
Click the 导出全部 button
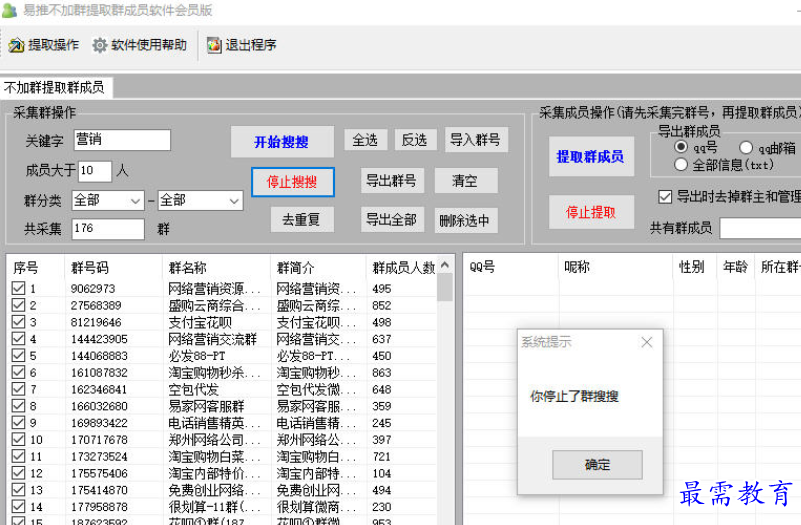(x=392, y=220)
